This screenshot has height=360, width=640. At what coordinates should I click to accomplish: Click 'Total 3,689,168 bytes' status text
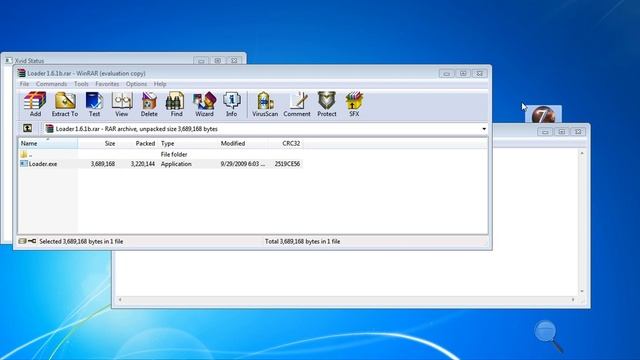pos(302,241)
